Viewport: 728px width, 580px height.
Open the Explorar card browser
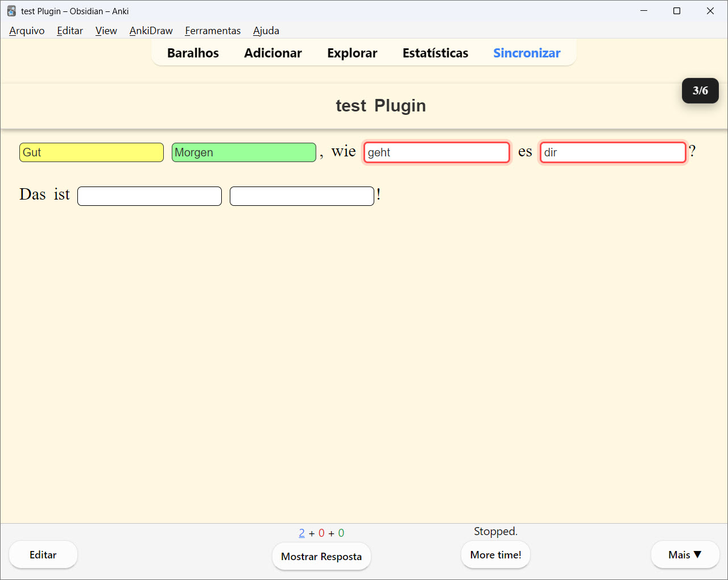[x=352, y=53]
